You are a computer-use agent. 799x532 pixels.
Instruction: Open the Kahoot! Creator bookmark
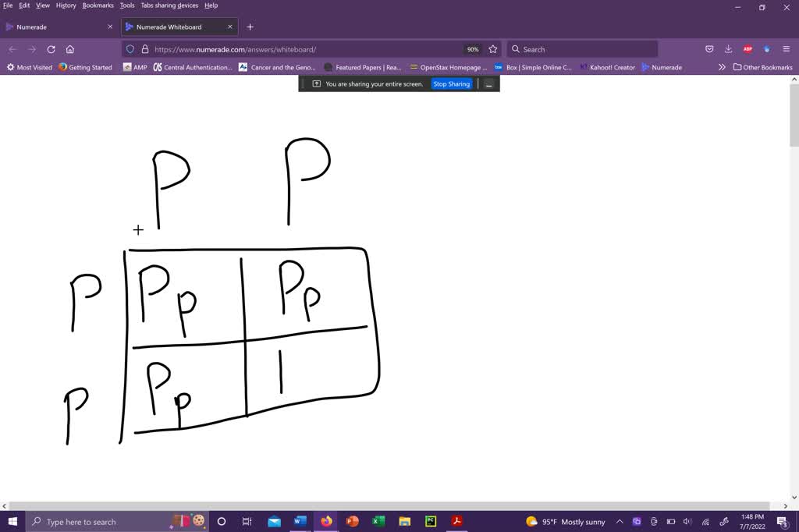point(607,67)
